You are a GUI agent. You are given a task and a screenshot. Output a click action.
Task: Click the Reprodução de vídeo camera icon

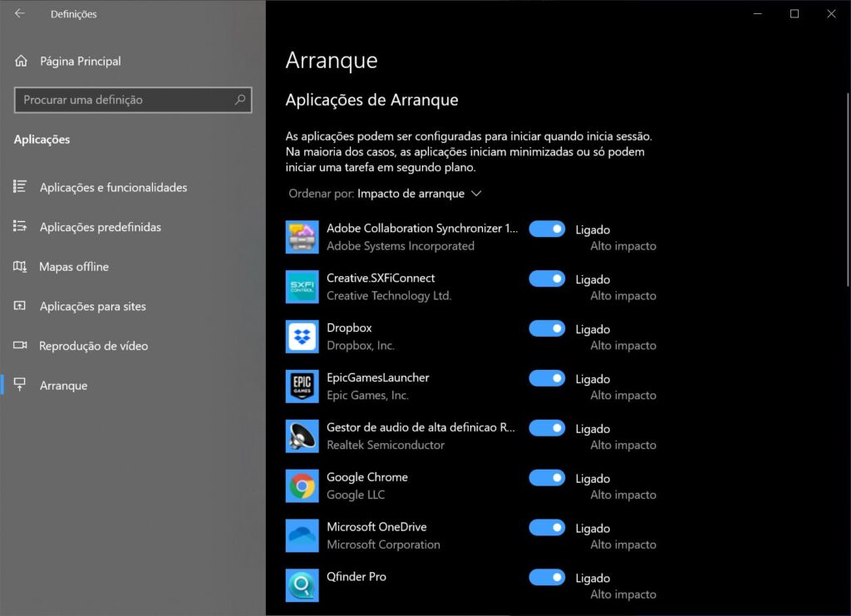(20, 345)
